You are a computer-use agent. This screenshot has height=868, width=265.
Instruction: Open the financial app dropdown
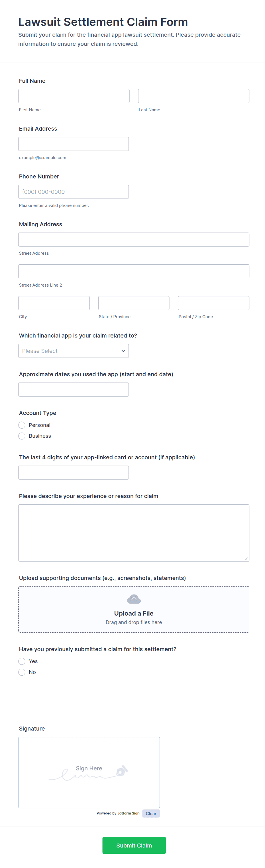[x=74, y=351]
